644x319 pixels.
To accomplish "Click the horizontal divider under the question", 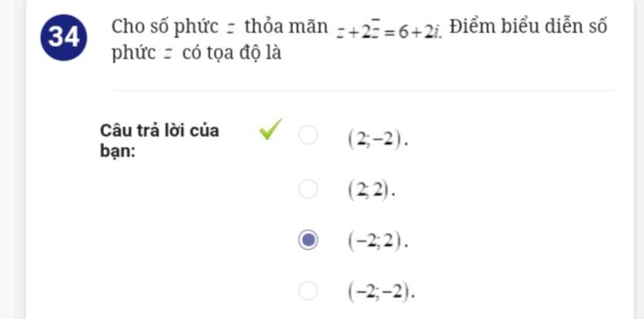I will [365, 91].
